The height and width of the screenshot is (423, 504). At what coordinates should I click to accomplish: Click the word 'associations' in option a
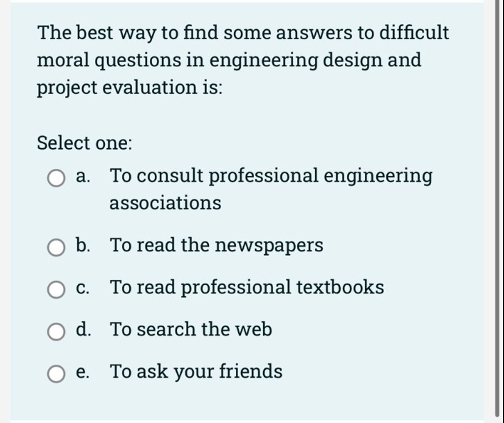pos(165,203)
